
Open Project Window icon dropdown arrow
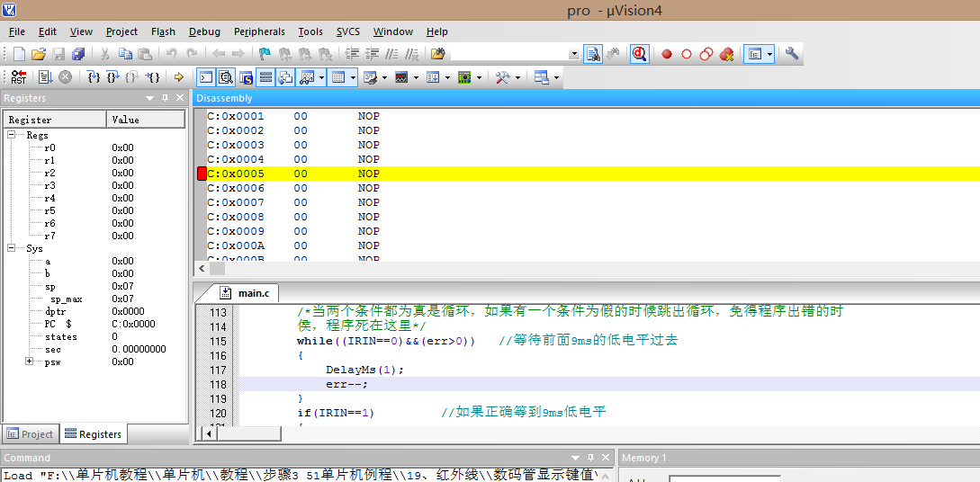770,54
